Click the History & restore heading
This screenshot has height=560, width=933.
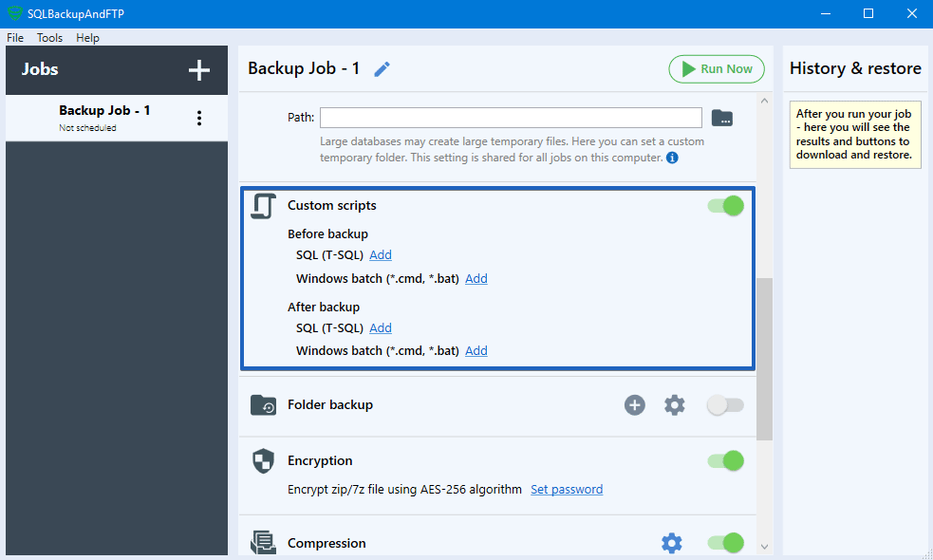[855, 68]
